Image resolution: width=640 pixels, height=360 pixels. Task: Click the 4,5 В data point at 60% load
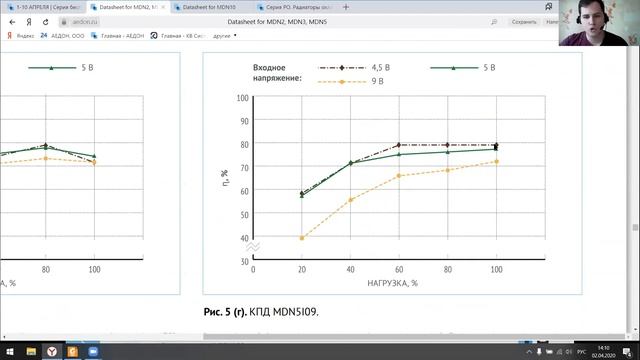pos(399,145)
